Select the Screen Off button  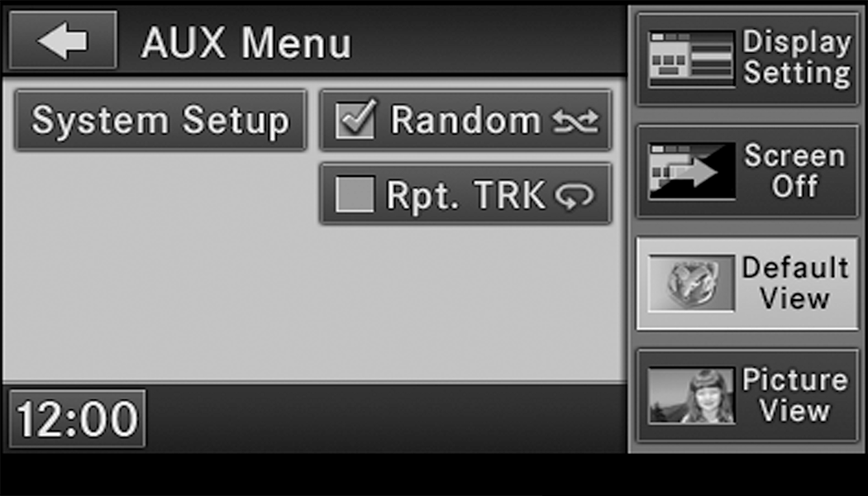pos(747,172)
